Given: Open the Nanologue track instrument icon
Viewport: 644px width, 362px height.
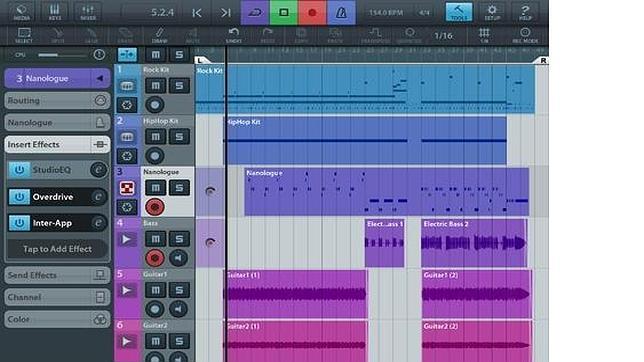Looking at the screenshot, I should [127, 188].
